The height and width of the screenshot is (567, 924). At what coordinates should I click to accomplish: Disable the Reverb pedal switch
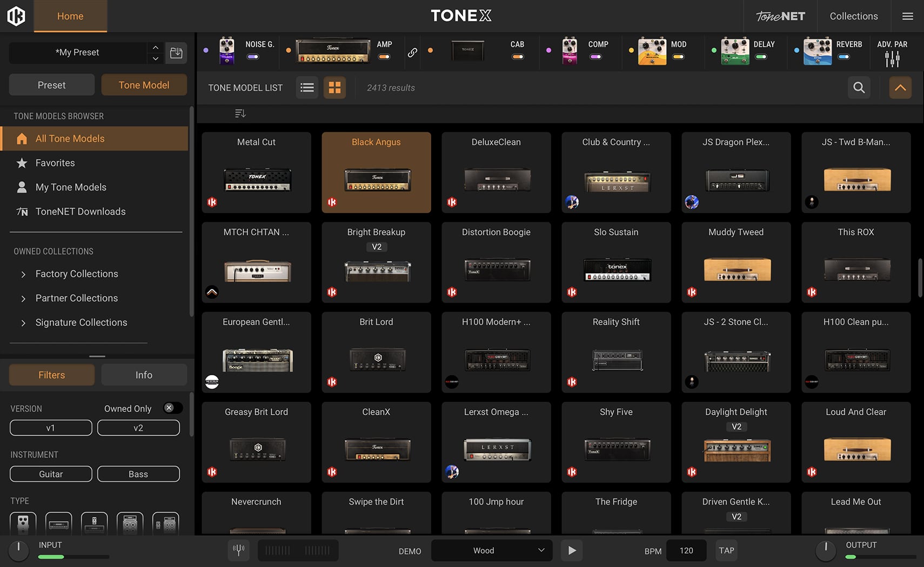coord(843,57)
